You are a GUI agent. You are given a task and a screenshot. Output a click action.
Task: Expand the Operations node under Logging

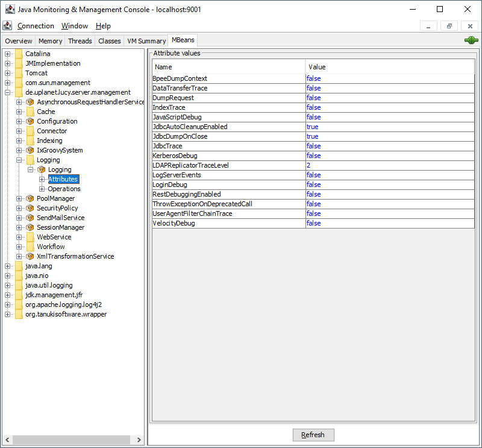[x=42, y=189]
